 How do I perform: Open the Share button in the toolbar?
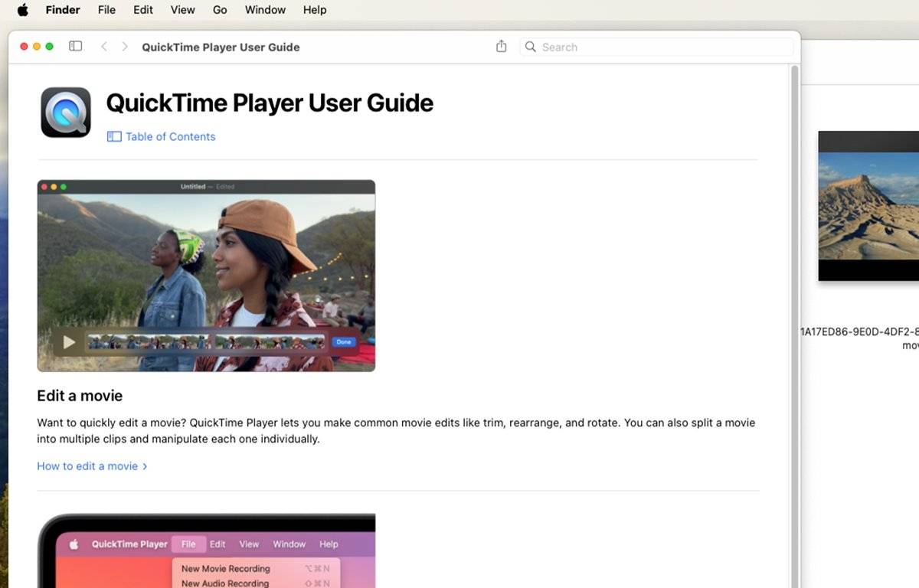502,47
